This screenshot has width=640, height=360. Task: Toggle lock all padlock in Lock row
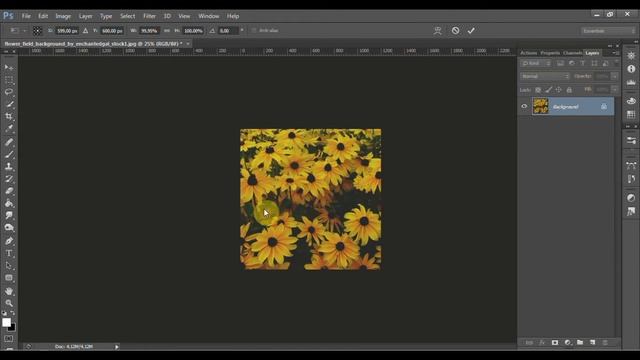point(569,90)
